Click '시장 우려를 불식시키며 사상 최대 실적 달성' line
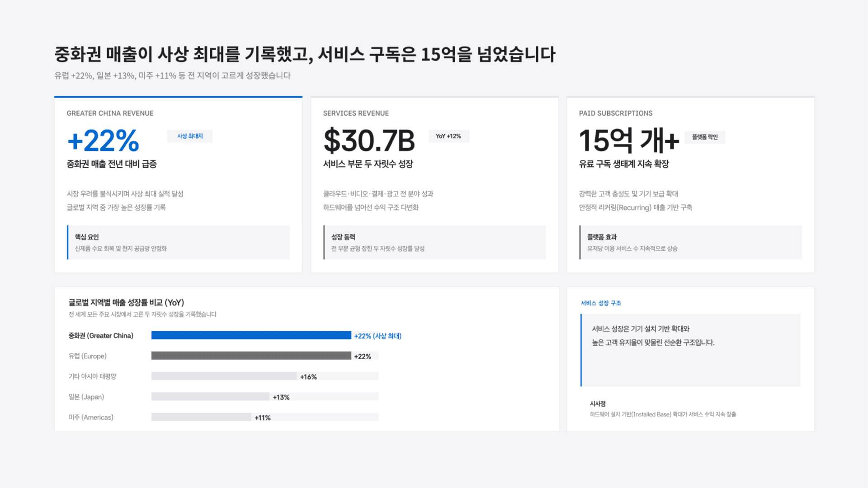The width and height of the screenshot is (868, 488). 125,194
